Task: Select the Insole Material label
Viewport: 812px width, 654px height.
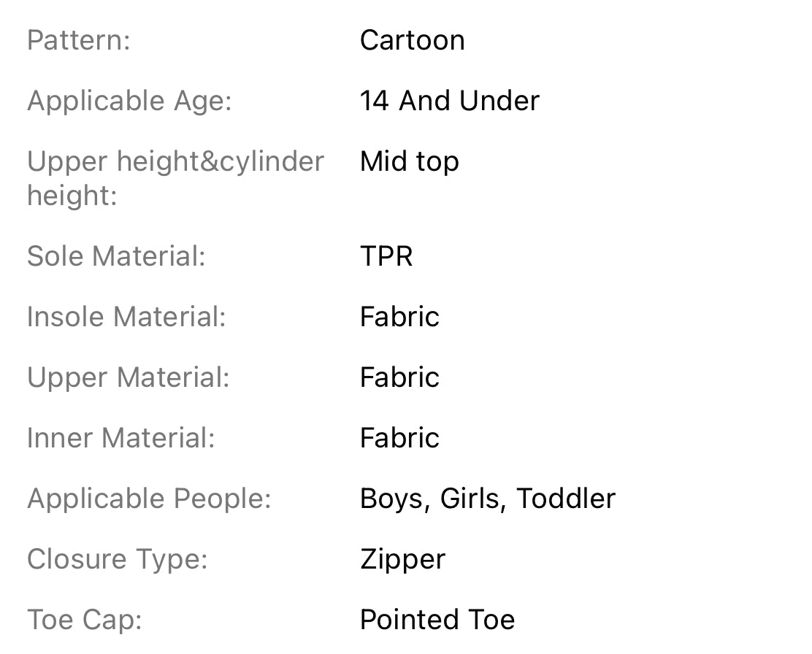Action: click(126, 317)
